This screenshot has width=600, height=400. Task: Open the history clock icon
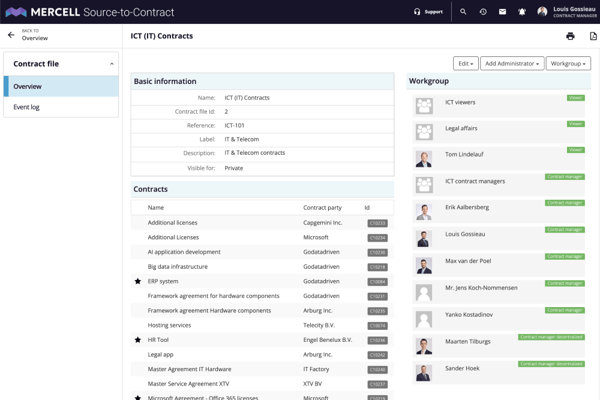(x=483, y=12)
